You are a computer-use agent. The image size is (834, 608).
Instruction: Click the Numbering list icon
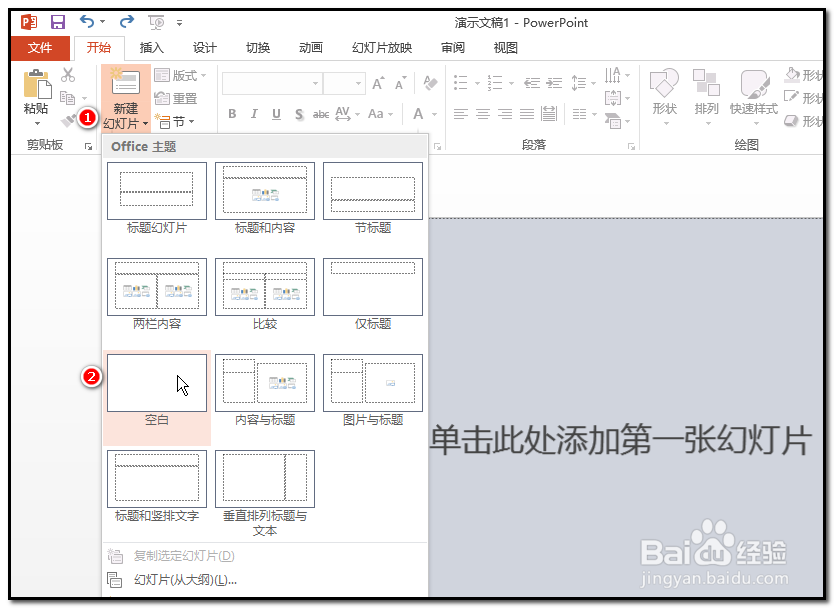tap(495, 83)
